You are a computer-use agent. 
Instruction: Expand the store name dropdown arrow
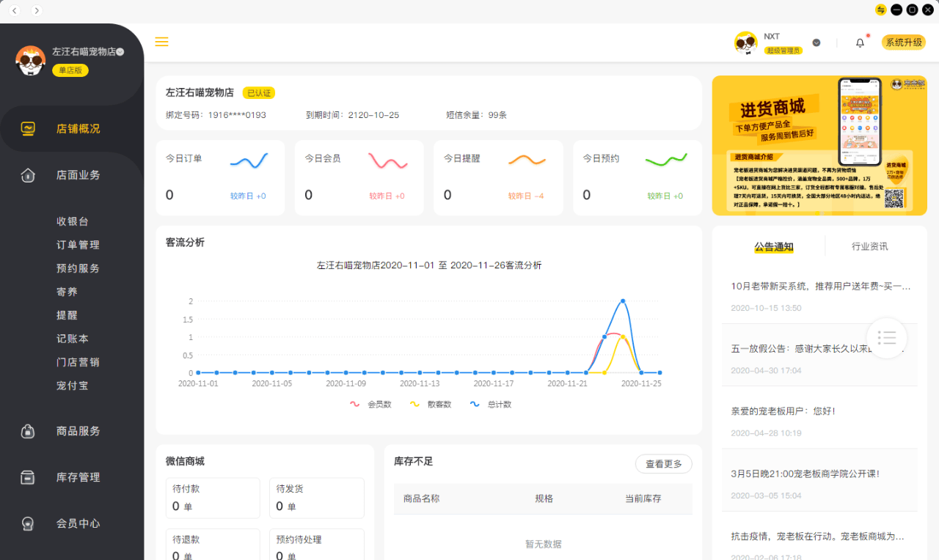click(x=120, y=52)
